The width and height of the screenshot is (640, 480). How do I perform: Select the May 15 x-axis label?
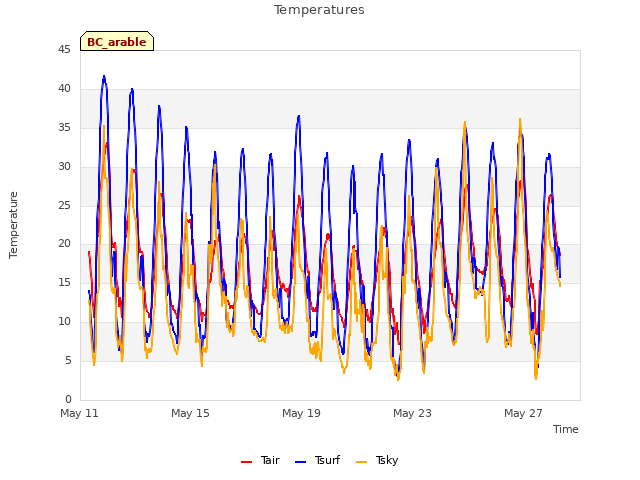tap(190, 413)
